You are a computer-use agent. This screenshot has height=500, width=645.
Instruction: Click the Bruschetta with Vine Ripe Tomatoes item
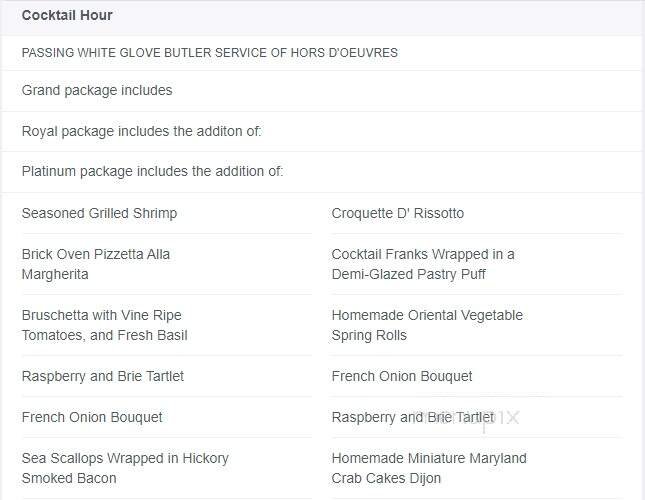(104, 326)
